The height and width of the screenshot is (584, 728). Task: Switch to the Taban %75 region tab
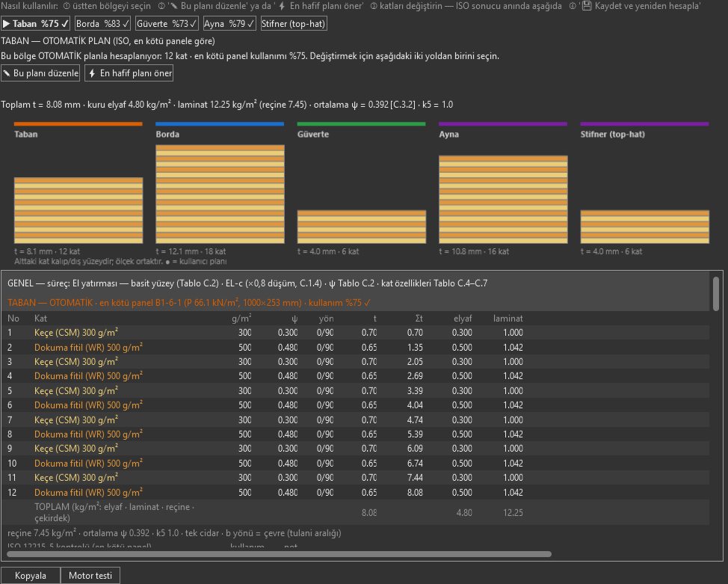point(36,24)
